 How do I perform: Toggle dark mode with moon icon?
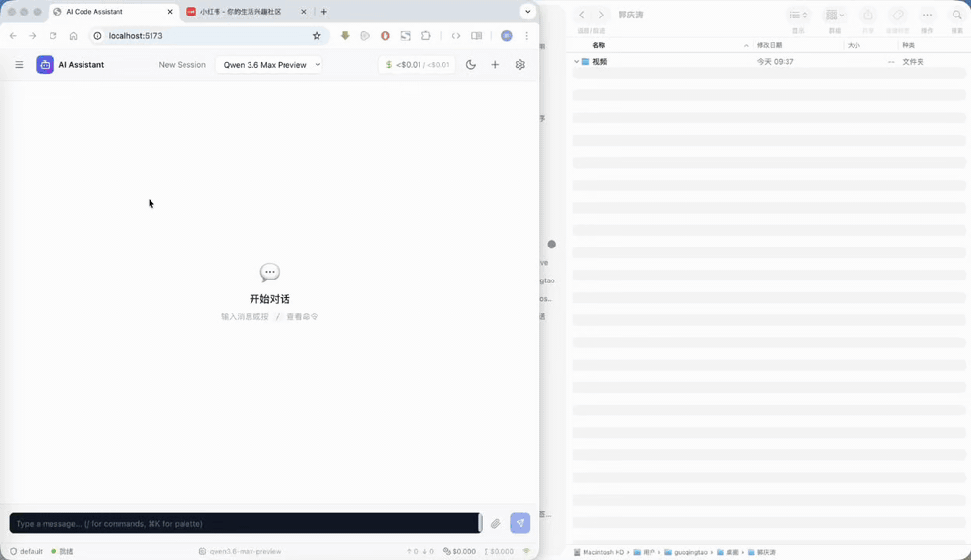pos(471,64)
